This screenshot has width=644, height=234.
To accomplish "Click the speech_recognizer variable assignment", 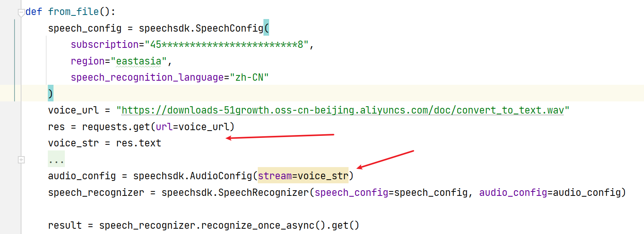I will tap(96, 193).
